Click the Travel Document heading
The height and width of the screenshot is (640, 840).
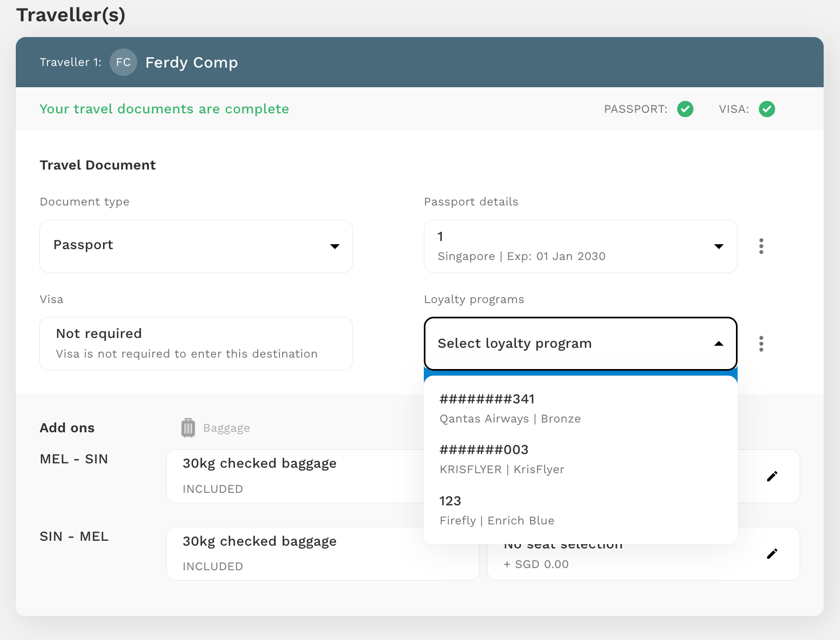pyautogui.click(x=98, y=165)
